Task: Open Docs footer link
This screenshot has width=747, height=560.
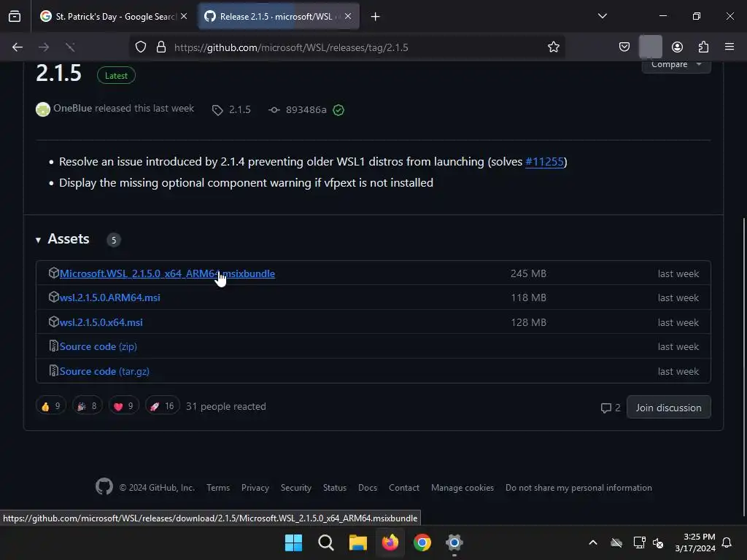Action: pyautogui.click(x=368, y=488)
